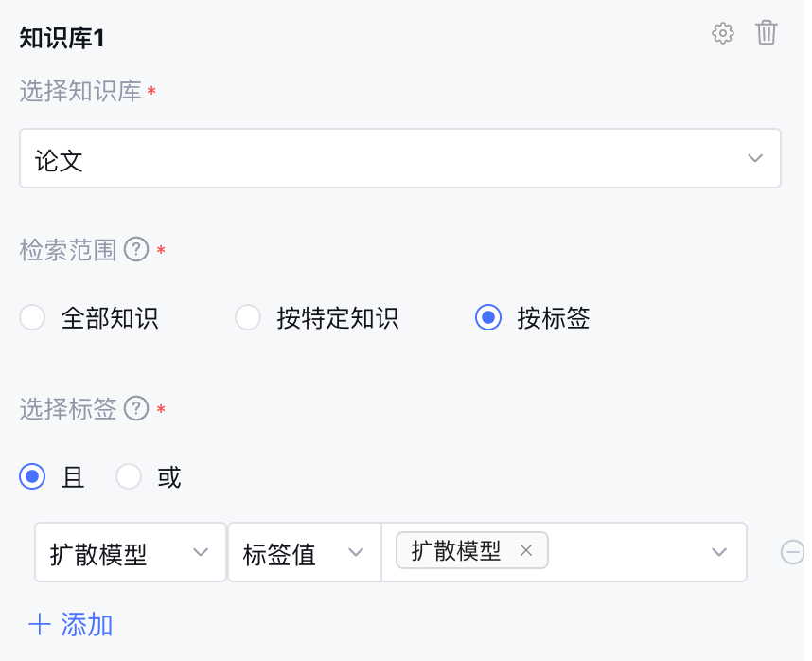Screen dimensions: 812x661
Task: Open settings gear for 知识库1
Action: 722,34
